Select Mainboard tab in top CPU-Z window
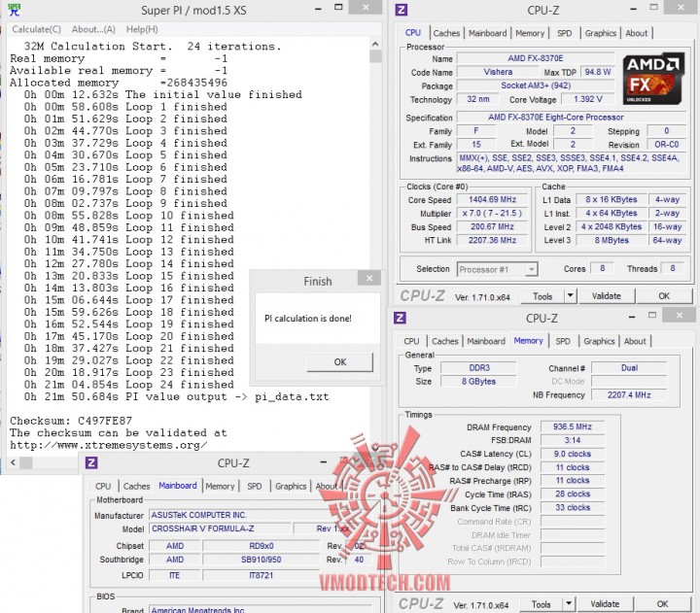The image size is (700, 613). coord(487,33)
